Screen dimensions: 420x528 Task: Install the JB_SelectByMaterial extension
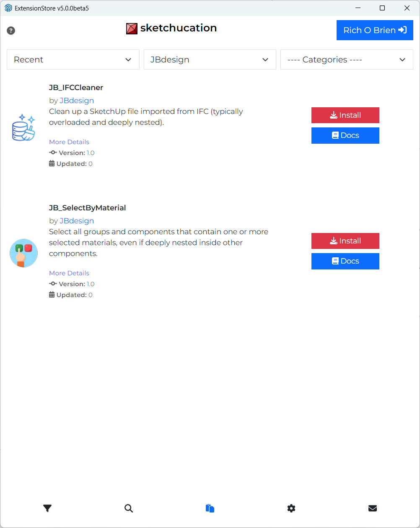pos(345,241)
